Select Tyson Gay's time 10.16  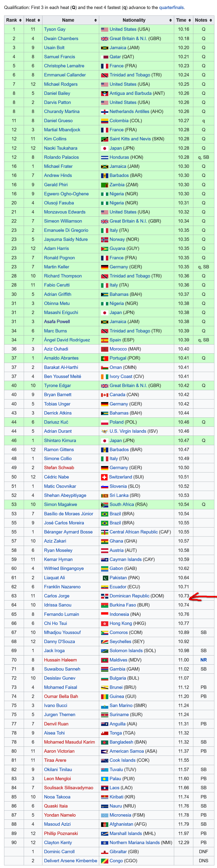tap(184, 29)
